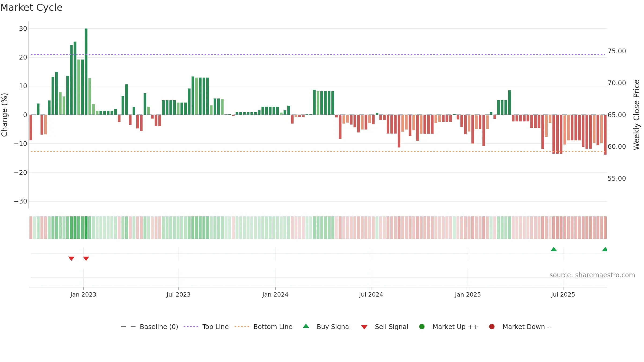Viewport: 644px width, 362px height.
Task: Click the Change (%) axis title
Action: click(5, 115)
